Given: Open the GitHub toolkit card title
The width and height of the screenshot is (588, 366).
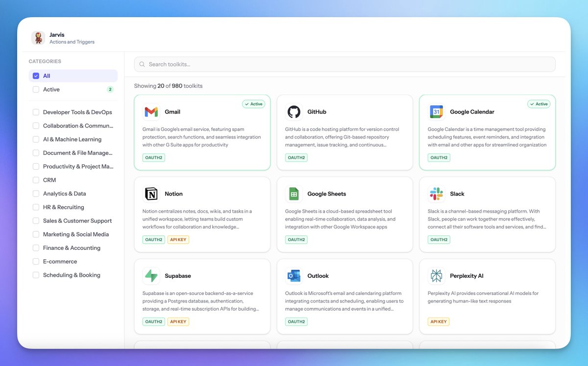Looking at the screenshot, I should 317,112.
